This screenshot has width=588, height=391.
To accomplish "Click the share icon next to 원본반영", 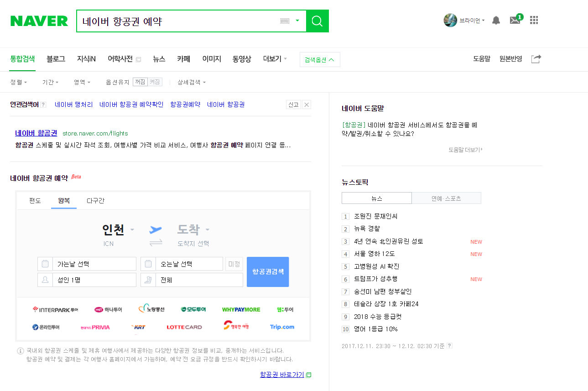I will [x=536, y=59].
